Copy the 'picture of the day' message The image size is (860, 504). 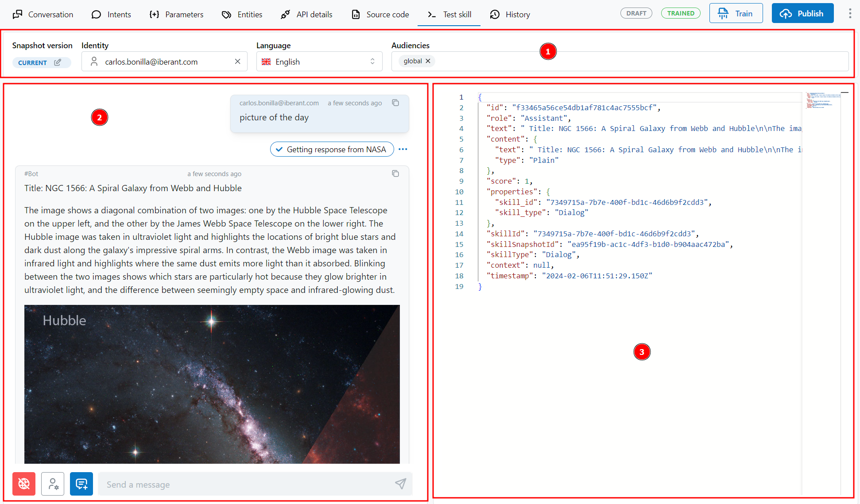pyautogui.click(x=395, y=103)
